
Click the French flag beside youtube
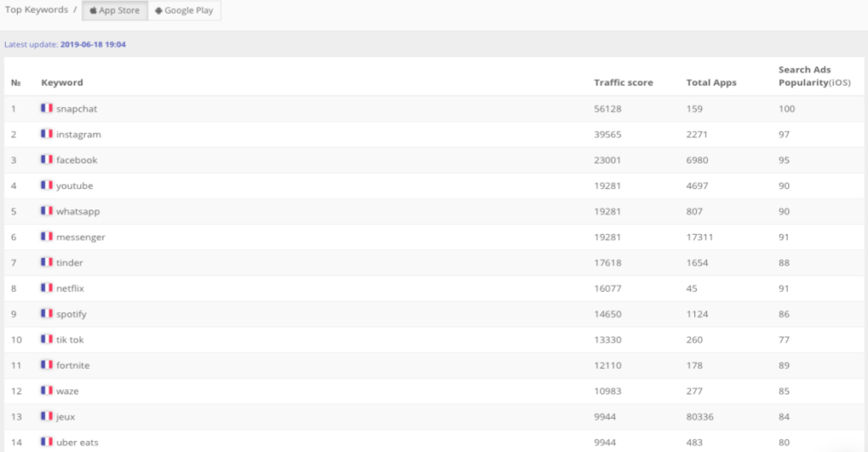pos(47,185)
